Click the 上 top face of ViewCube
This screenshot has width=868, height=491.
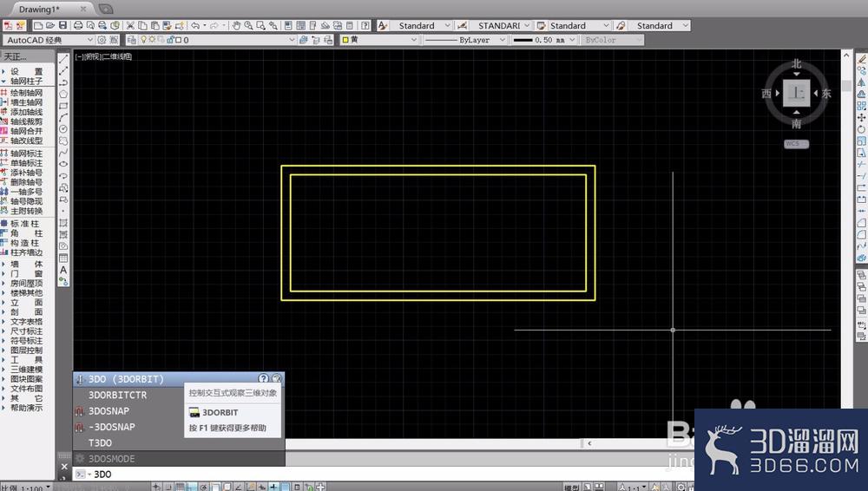coord(796,93)
